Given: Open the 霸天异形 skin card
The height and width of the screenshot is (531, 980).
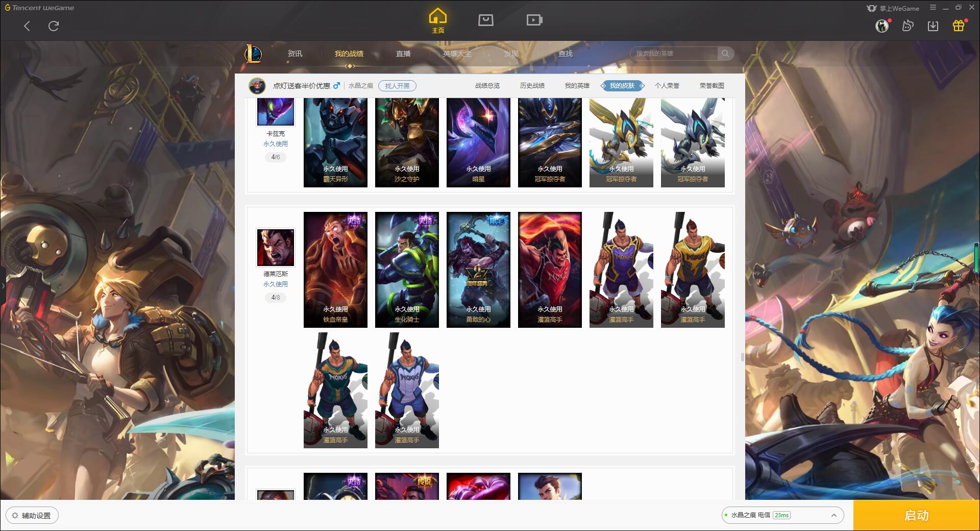Looking at the screenshot, I should pyautogui.click(x=335, y=142).
